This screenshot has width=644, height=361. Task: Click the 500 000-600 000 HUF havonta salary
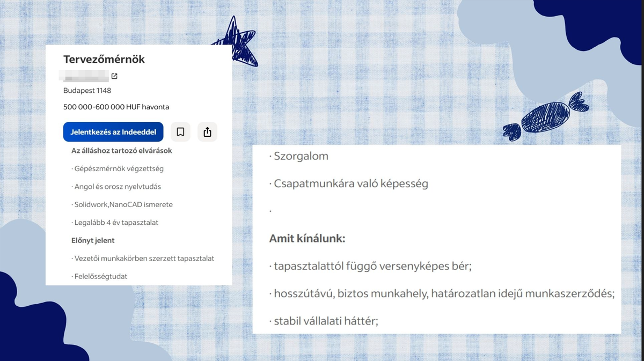(x=116, y=107)
